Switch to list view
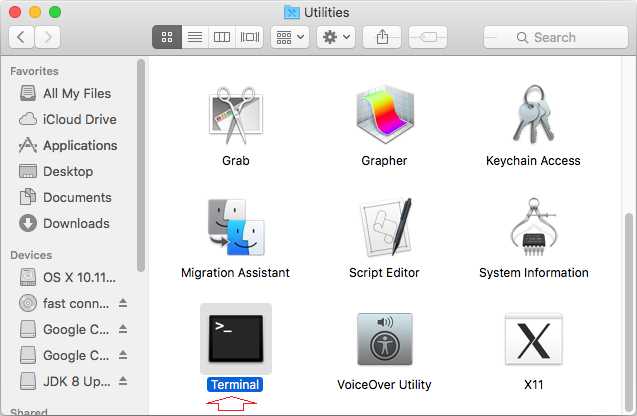The width and height of the screenshot is (637, 416). click(195, 37)
